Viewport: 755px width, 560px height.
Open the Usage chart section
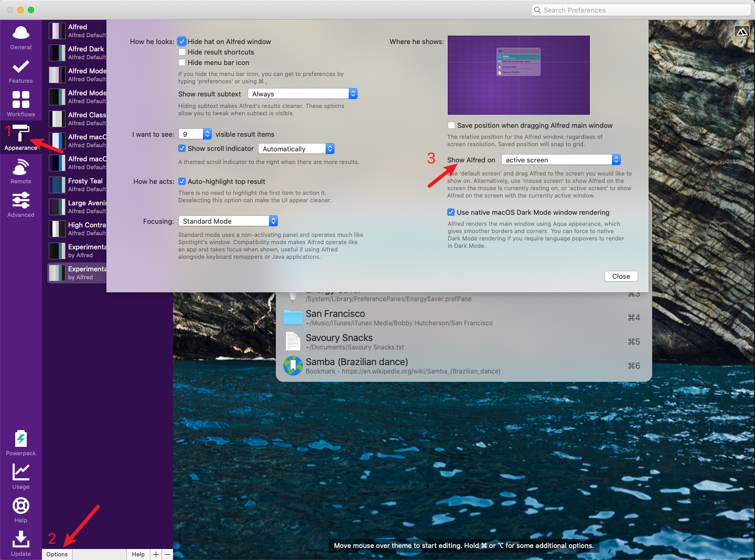point(21,477)
